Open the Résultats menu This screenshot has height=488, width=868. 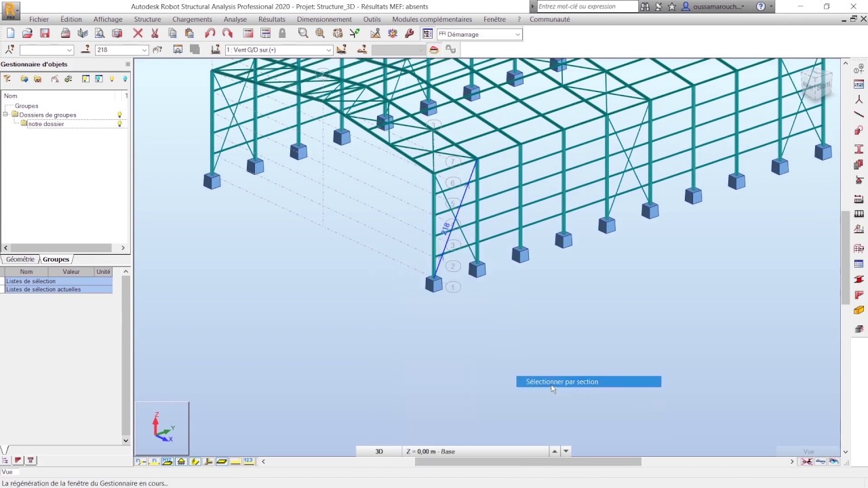272,20
